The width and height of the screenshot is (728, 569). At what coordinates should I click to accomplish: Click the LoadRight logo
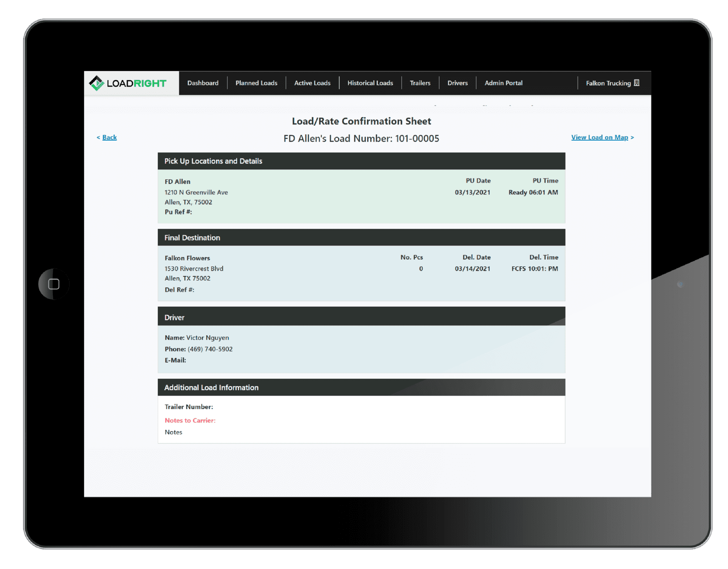[128, 83]
